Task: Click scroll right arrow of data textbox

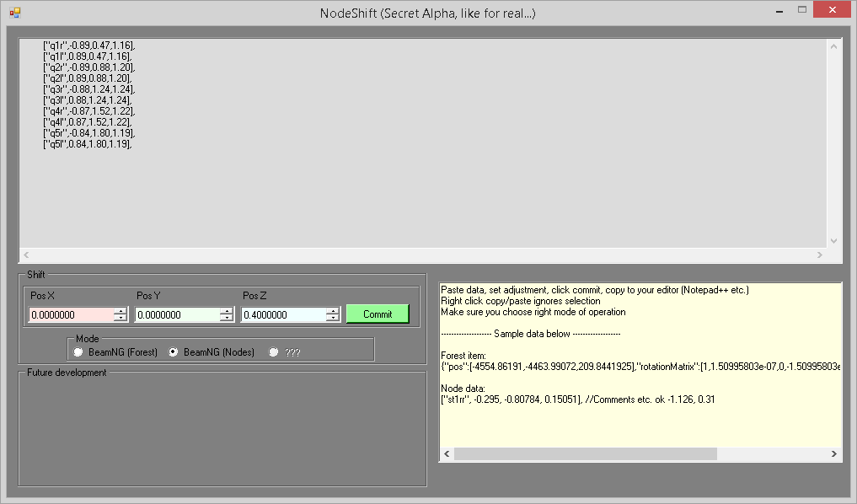Action: point(819,255)
